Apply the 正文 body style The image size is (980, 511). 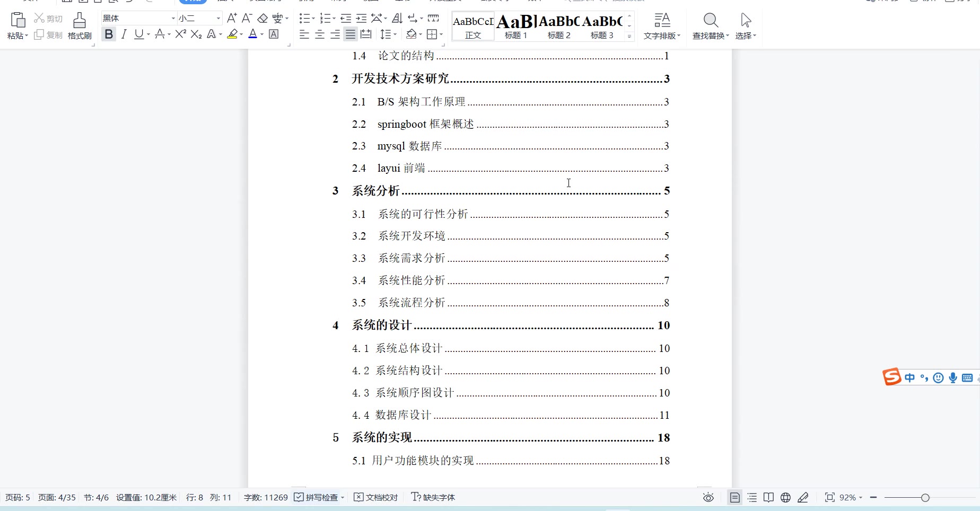pos(473,26)
